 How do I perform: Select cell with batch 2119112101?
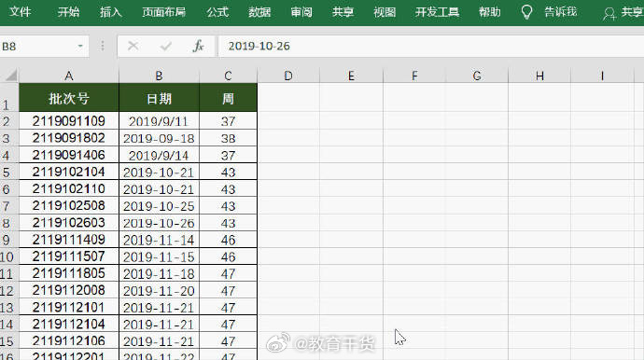(69, 307)
